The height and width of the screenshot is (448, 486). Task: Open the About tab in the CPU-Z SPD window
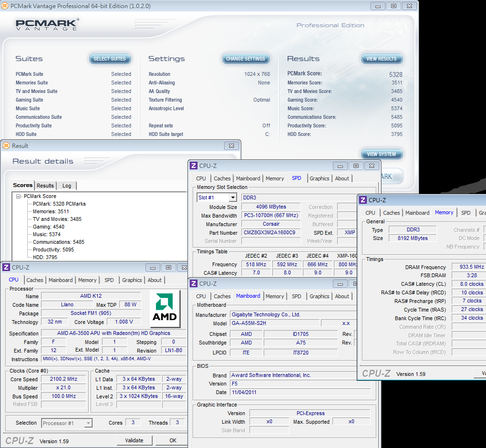pos(342,178)
